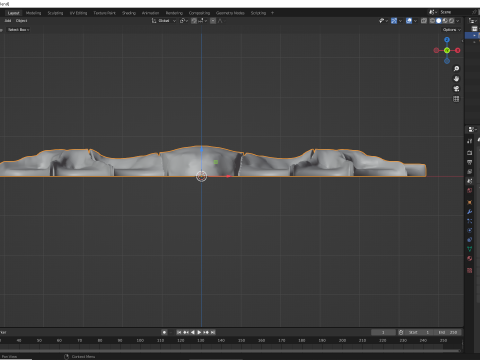Click the positive X axis gizmo circle

pyautogui.click(x=458, y=50)
